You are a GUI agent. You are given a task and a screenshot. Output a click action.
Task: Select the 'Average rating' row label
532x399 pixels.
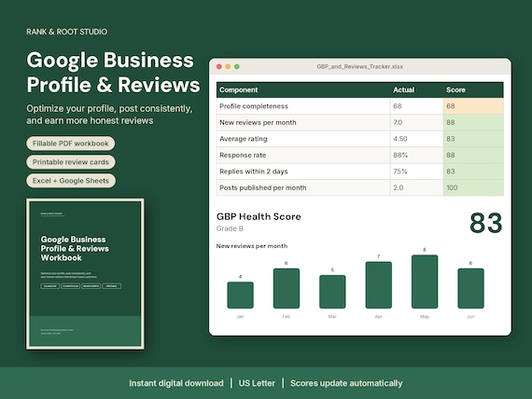pos(244,139)
